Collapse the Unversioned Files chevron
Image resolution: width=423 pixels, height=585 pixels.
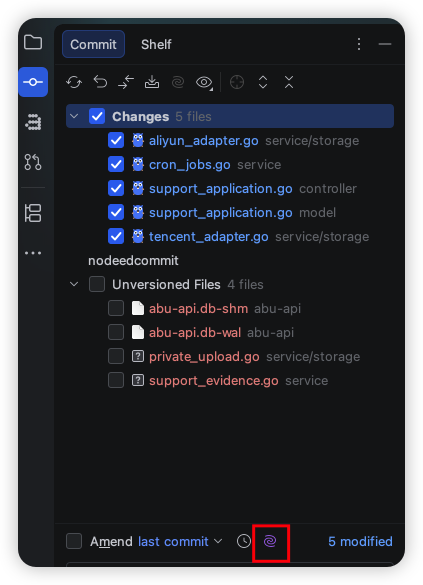pyautogui.click(x=74, y=284)
